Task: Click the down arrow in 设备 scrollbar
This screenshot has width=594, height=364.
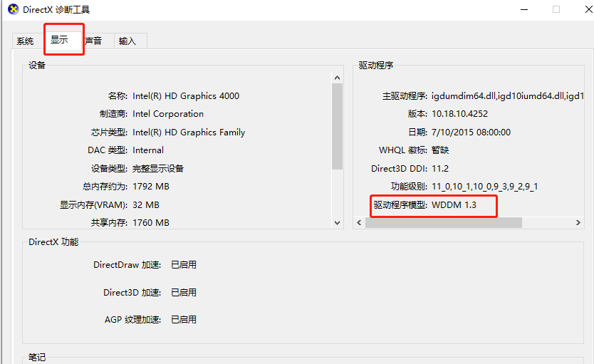Action: coord(338,223)
